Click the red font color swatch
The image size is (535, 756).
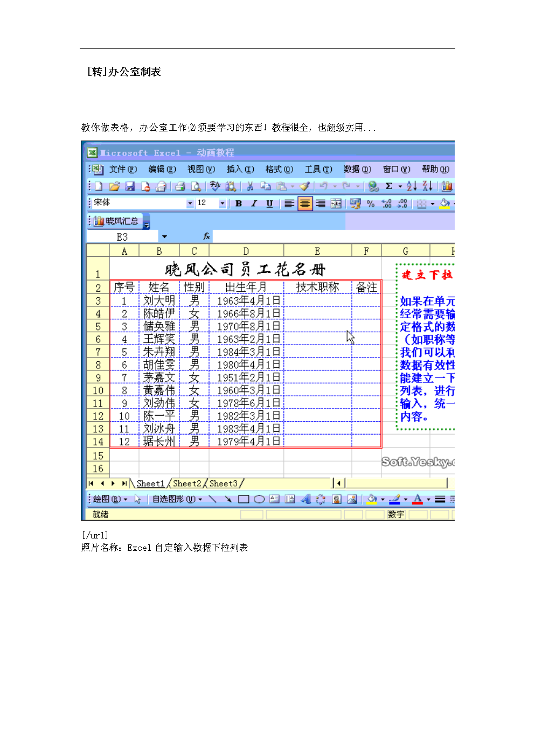pos(418,499)
